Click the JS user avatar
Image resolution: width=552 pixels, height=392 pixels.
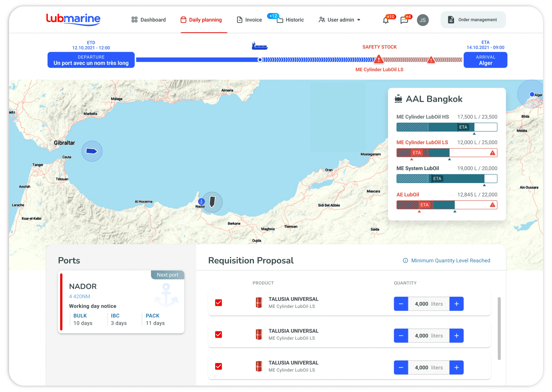422,20
